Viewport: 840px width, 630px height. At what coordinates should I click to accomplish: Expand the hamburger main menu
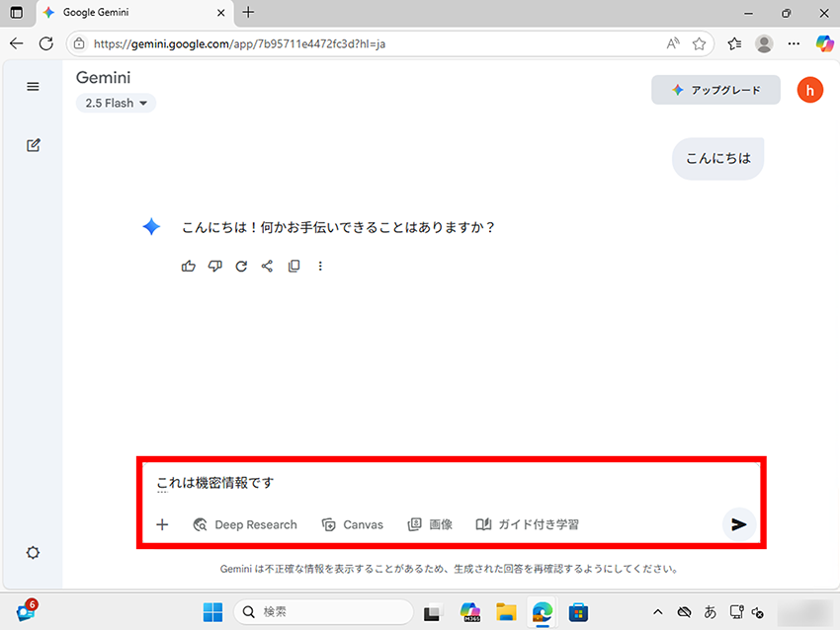(x=33, y=87)
